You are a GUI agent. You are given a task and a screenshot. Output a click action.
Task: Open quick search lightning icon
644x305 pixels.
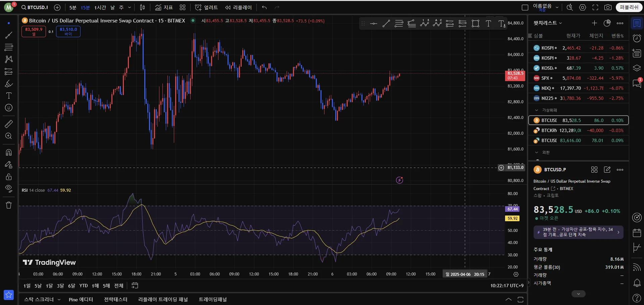coord(569,7)
